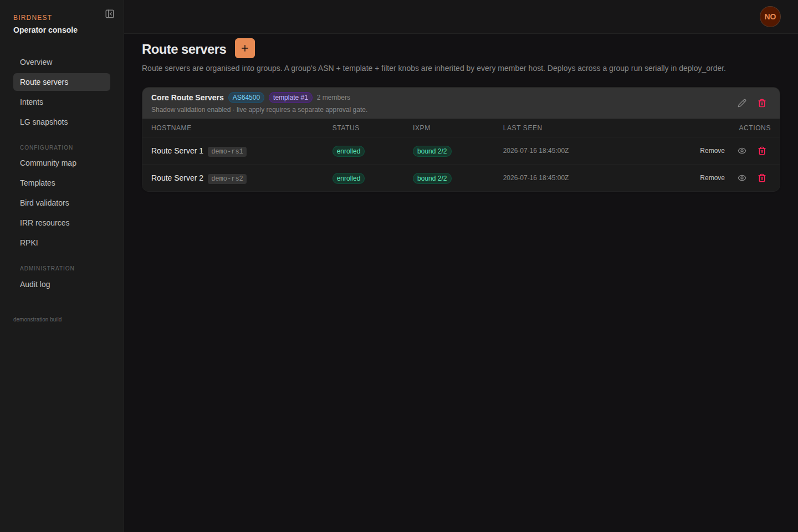
Task: Click IXPM column header
Action: coord(422,128)
